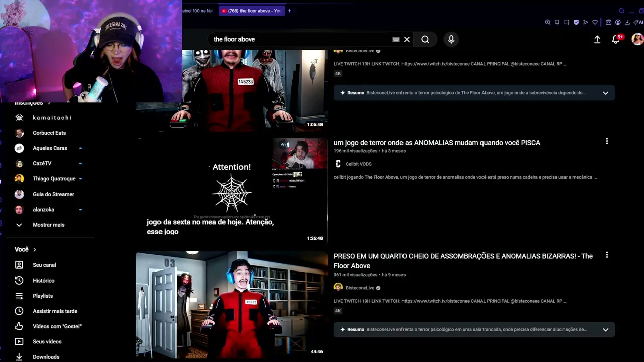Click into the search field 'the floor above'

pyautogui.click(x=301, y=39)
